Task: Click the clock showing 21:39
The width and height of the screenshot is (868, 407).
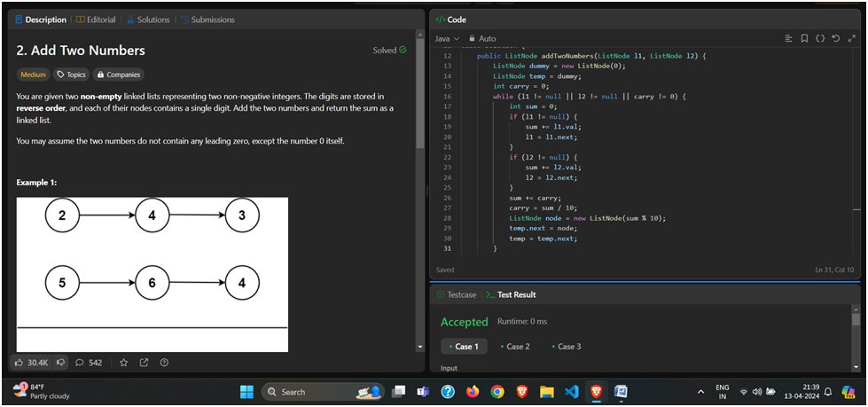Action: tap(802, 392)
